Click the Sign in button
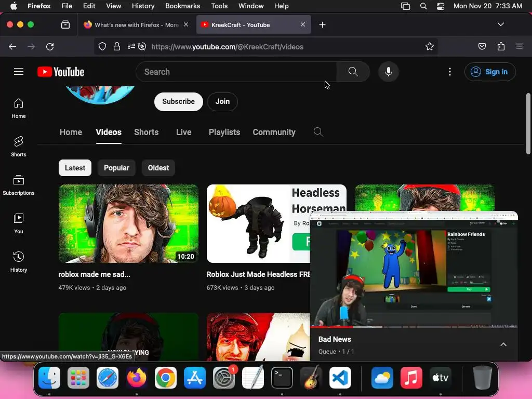The width and height of the screenshot is (532, 399). click(x=490, y=72)
